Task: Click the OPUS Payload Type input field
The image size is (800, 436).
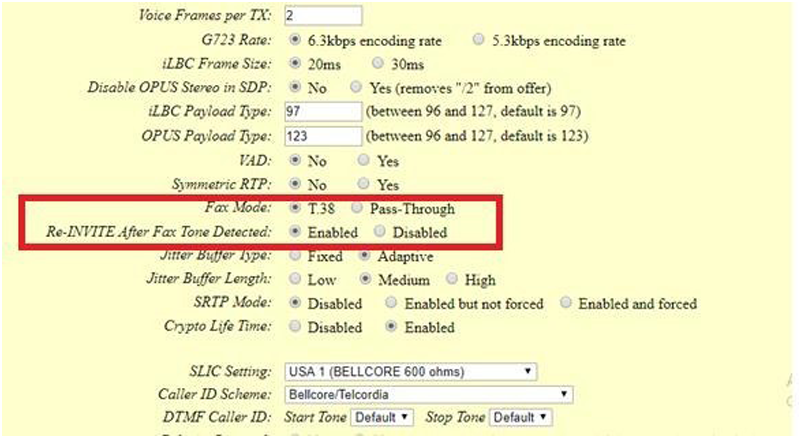Action: [322, 135]
